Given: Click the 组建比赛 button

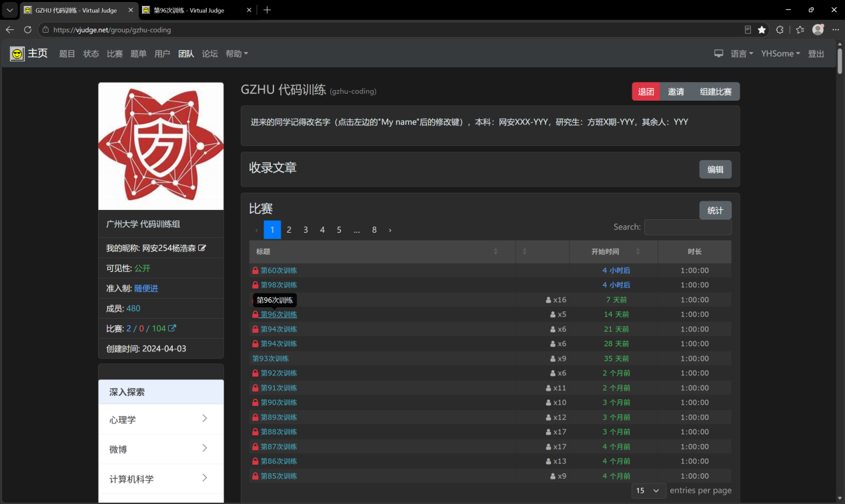Looking at the screenshot, I should click(716, 91).
